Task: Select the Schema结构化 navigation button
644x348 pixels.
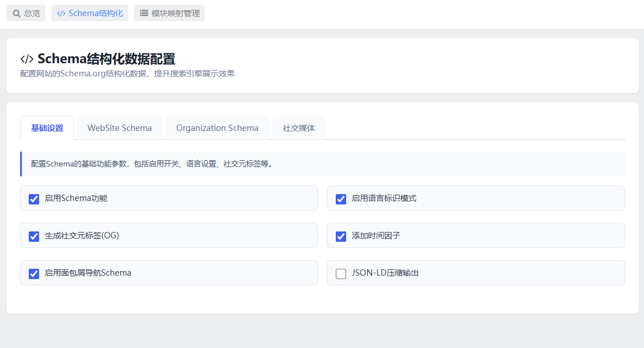Action: pos(90,13)
